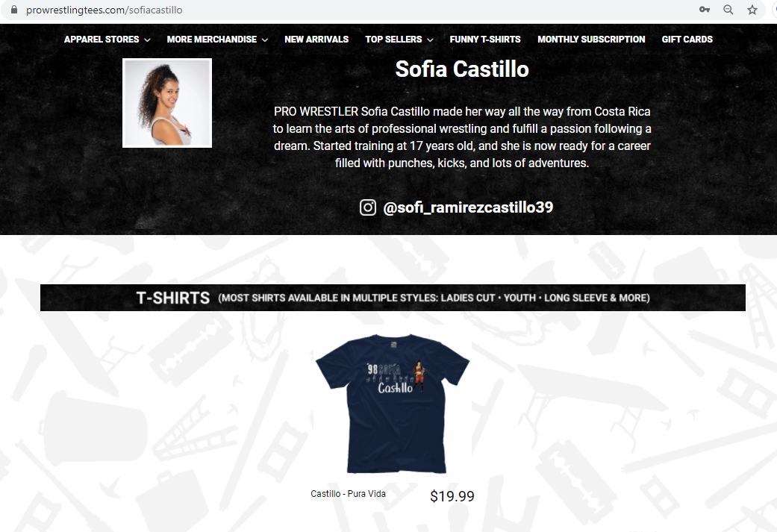Screen dimensions: 777x532
Task: Expand the More Merchandise chevron
Action: pyautogui.click(x=265, y=40)
